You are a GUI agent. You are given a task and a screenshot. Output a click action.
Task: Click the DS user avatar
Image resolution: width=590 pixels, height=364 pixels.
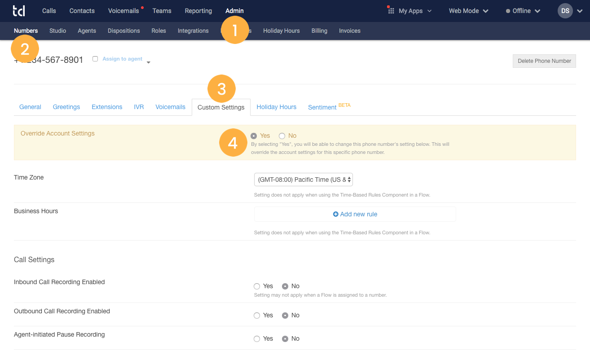pos(565,11)
